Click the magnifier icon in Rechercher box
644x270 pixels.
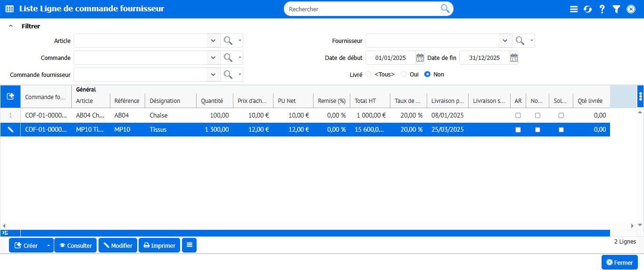click(x=445, y=8)
